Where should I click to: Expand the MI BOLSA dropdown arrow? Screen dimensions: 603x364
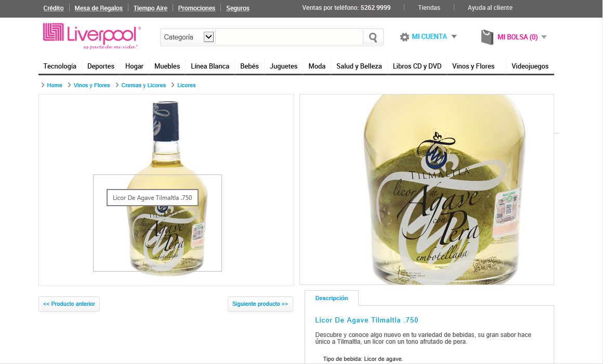click(x=544, y=37)
